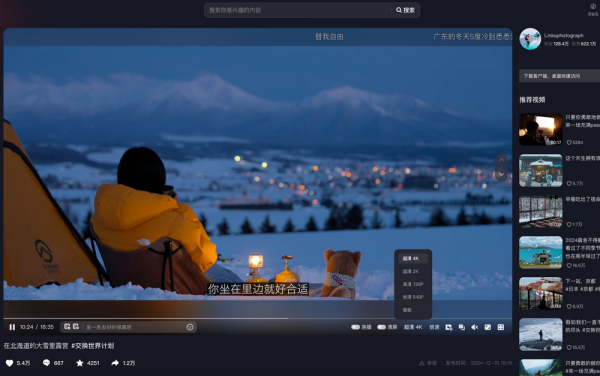Open Linksphotograph profile avatar

530,39
